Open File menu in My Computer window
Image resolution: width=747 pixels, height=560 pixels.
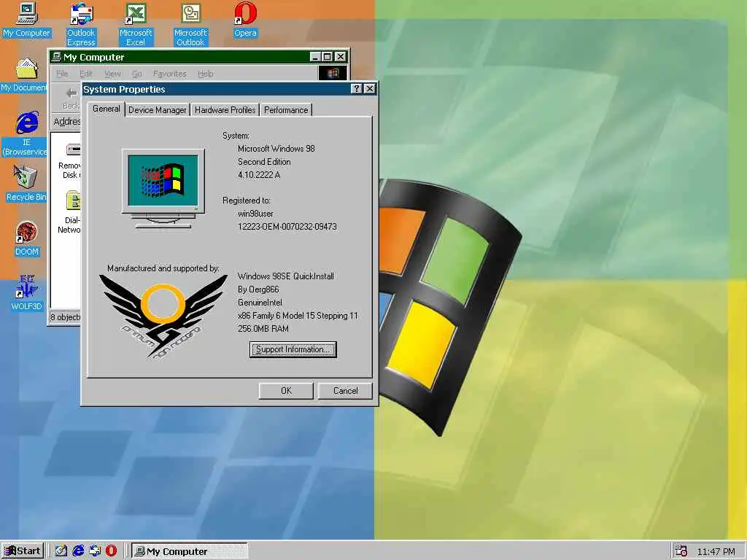coord(63,74)
